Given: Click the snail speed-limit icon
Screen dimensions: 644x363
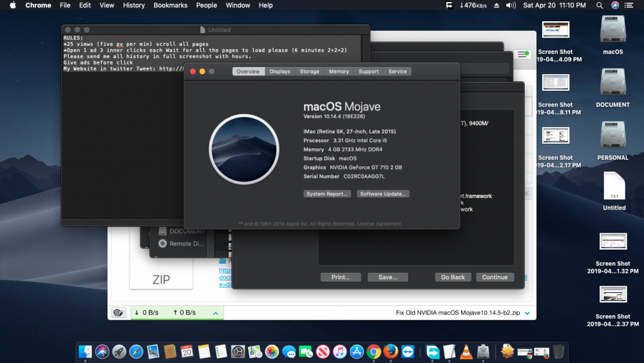Looking at the screenshot, I should click(118, 313).
